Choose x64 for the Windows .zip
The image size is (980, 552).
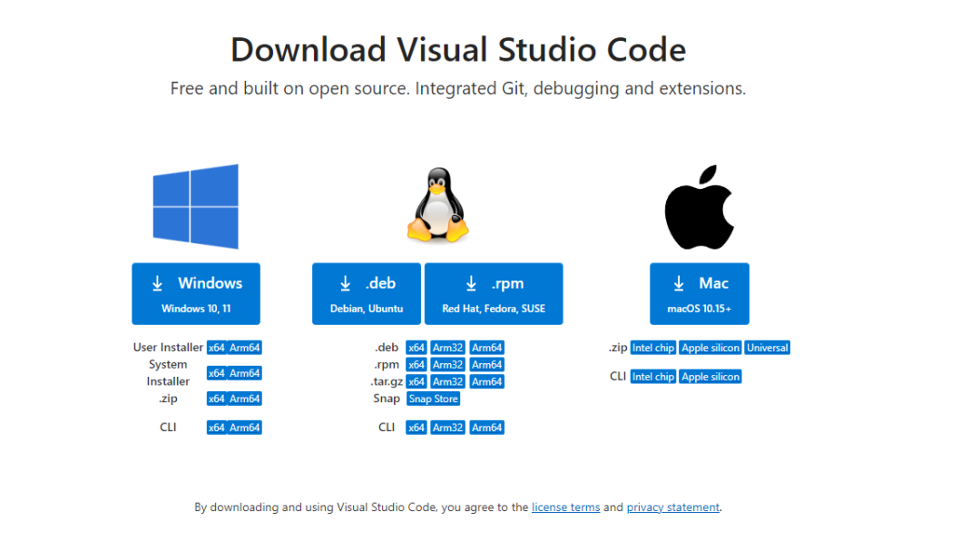(216, 399)
